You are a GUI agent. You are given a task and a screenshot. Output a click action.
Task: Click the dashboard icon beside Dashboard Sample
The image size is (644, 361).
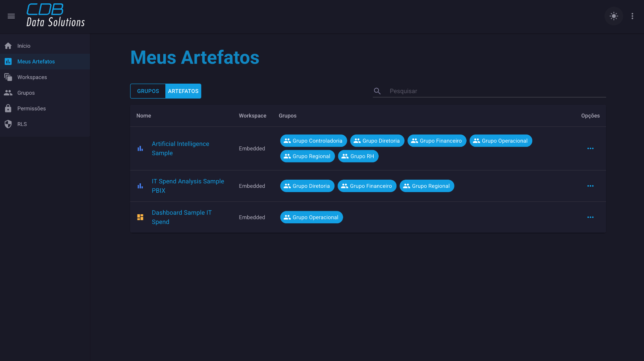point(140,217)
